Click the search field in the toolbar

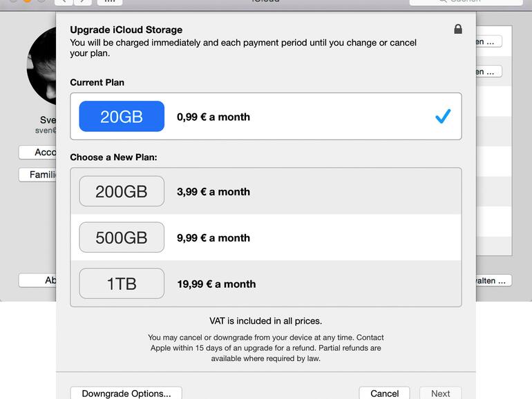pos(477,1)
